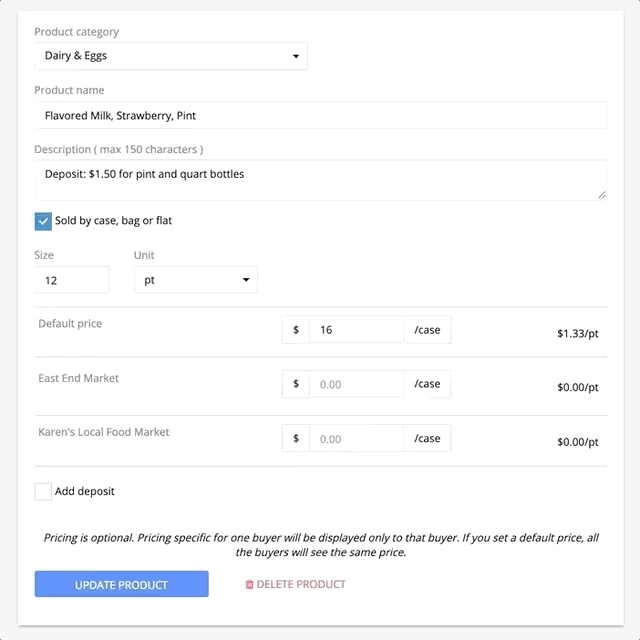Open the Unit dropdown showing pt
640x640 pixels.
(196, 280)
